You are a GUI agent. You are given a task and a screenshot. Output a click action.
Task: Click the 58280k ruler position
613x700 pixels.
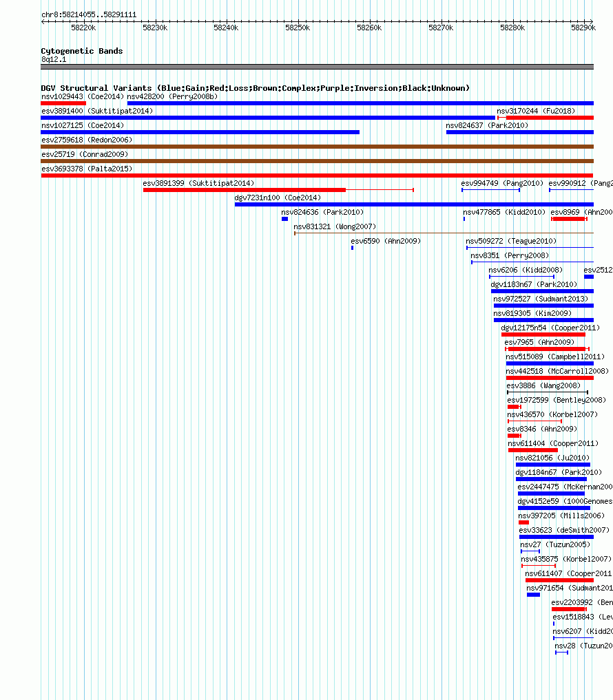[x=512, y=28]
